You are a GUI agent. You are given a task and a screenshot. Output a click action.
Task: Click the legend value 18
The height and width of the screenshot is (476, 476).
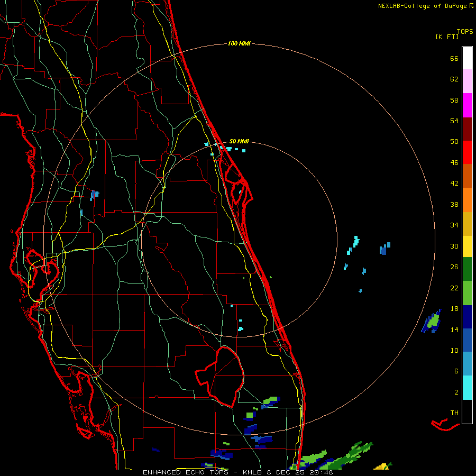(454, 308)
